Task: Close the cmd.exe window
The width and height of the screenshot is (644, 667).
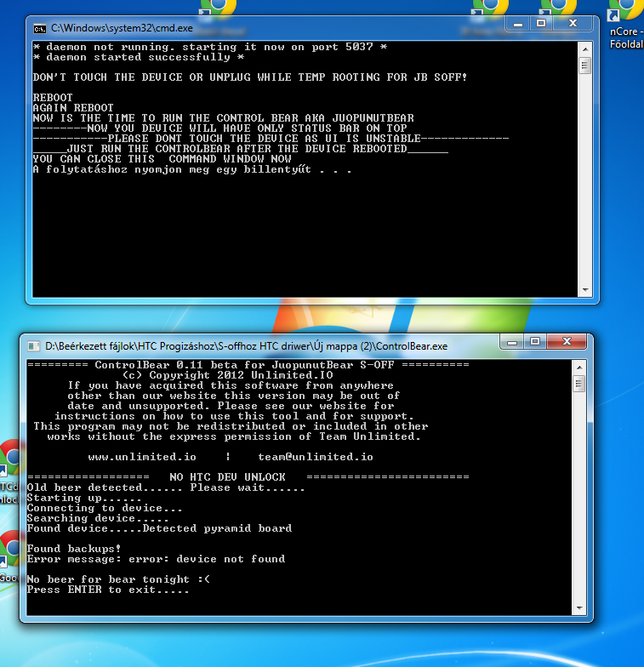Action: coord(573,24)
